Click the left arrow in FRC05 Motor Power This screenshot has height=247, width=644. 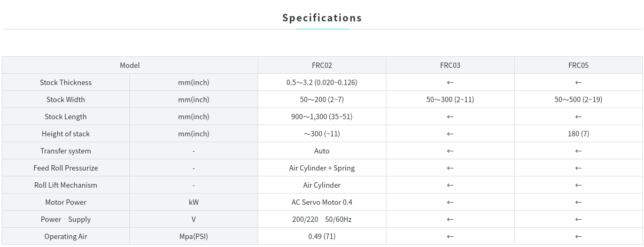click(x=578, y=202)
